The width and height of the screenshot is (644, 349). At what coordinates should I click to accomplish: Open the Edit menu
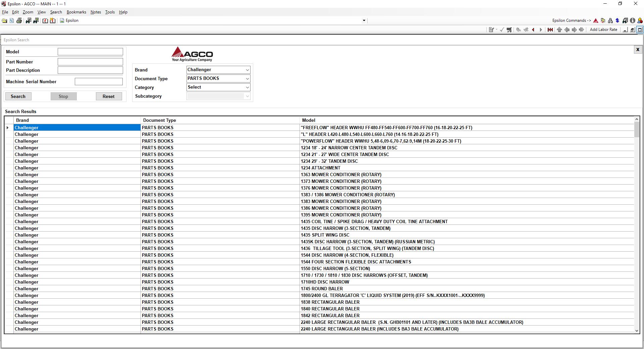pos(15,12)
